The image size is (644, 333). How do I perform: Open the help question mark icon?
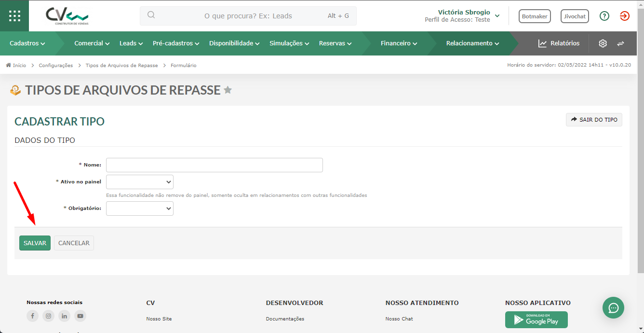604,16
